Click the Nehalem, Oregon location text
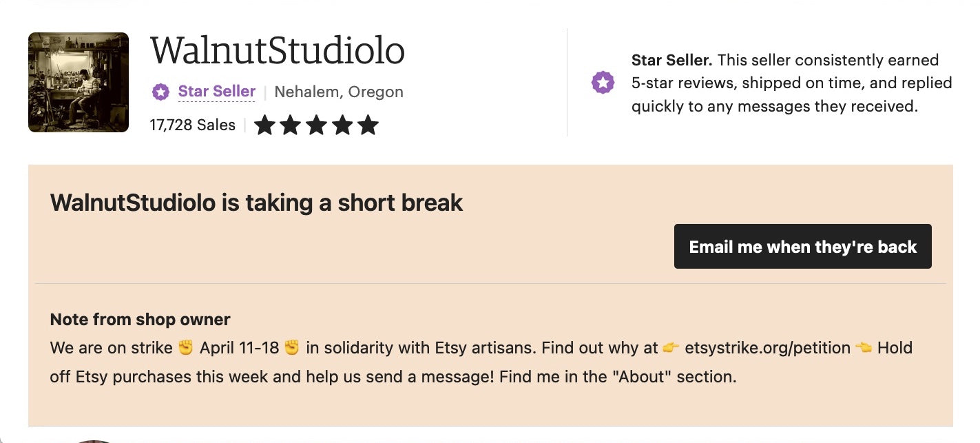This screenshot has width=980, height=443. point(339,92)
